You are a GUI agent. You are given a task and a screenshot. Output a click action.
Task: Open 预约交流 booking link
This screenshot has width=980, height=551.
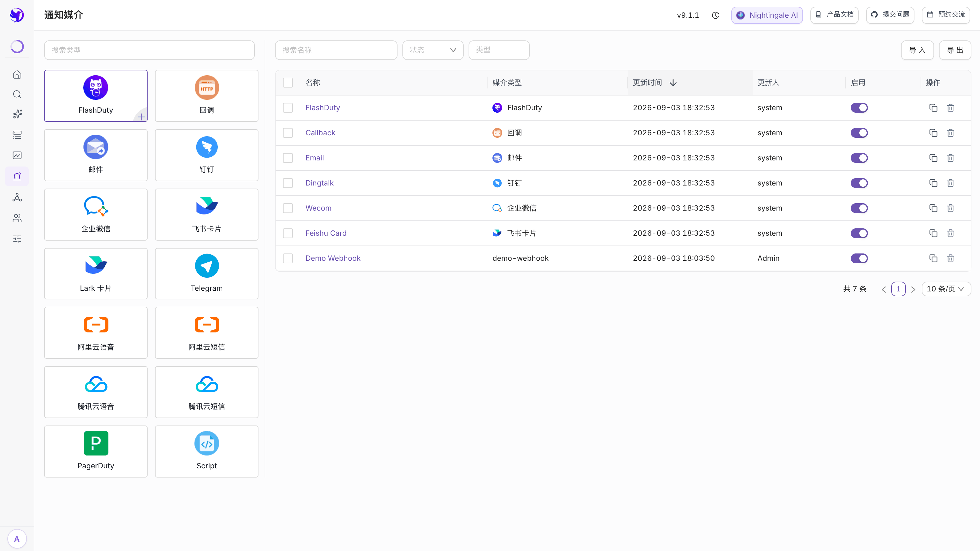(946, 15)
